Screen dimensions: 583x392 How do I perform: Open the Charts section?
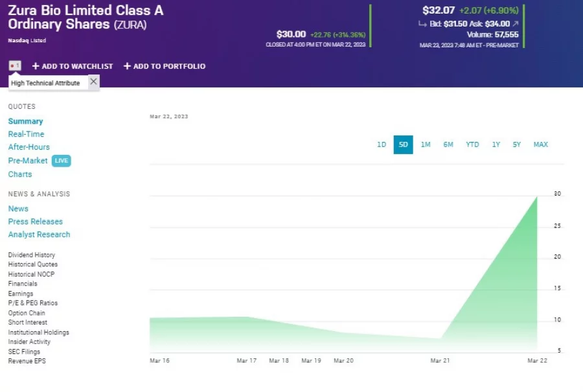[x=19, y=174]
